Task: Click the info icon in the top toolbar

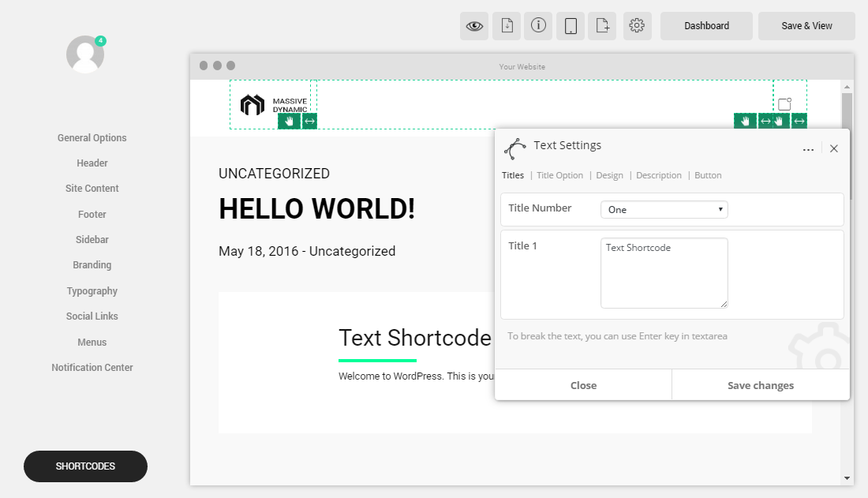Action: (538, 25)
